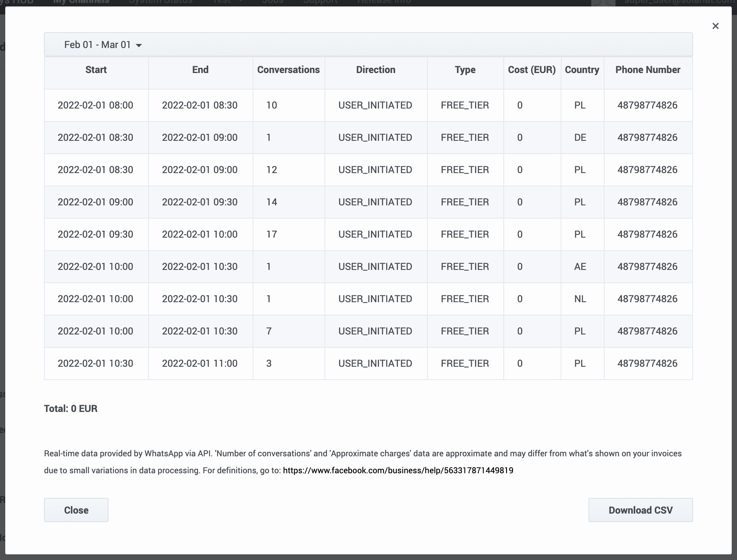737x560 pixels.
Task: Click the Start column header
Action: (x=96, y=70)
